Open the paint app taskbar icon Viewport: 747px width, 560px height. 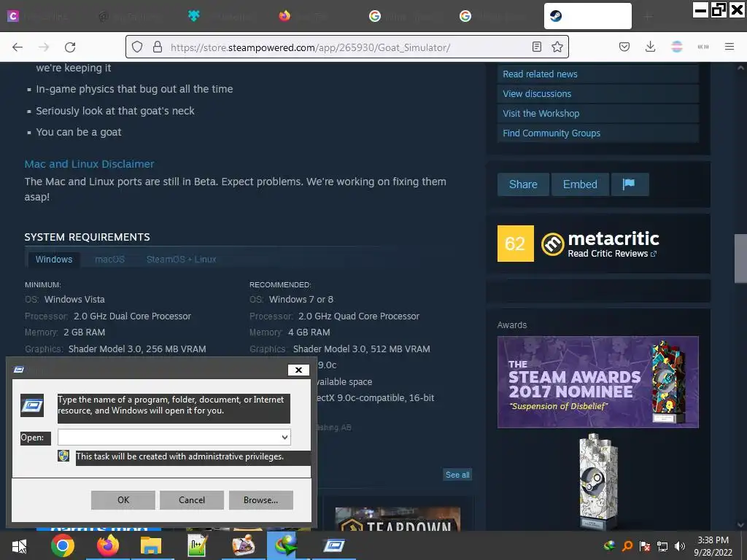pos(243,545)
